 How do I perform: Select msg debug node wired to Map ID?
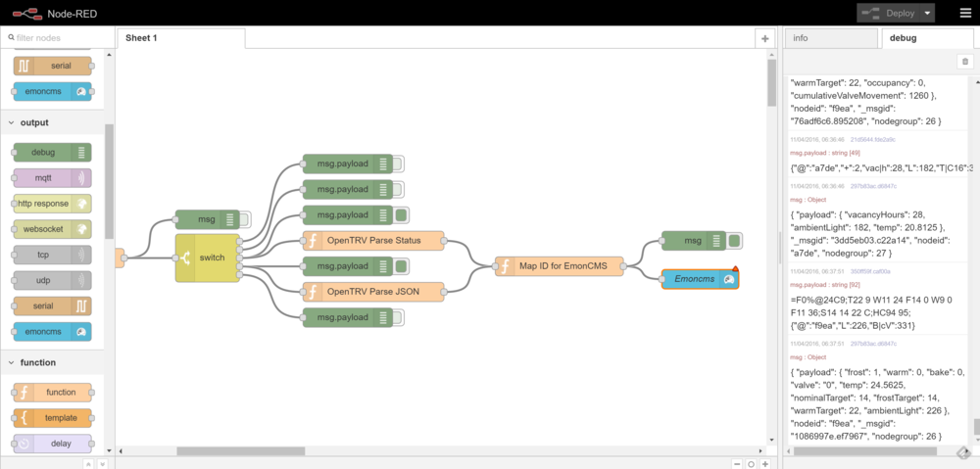693,241
